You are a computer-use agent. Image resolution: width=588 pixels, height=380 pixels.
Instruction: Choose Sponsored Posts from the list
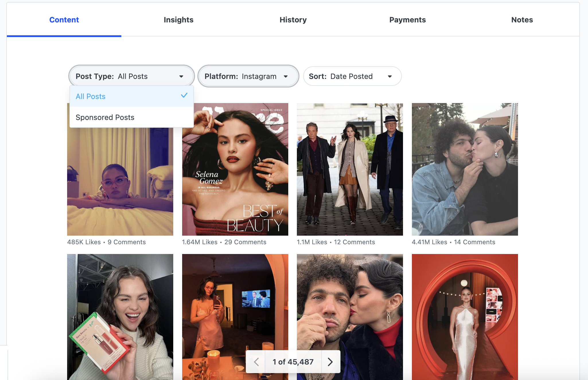(105, 117)
